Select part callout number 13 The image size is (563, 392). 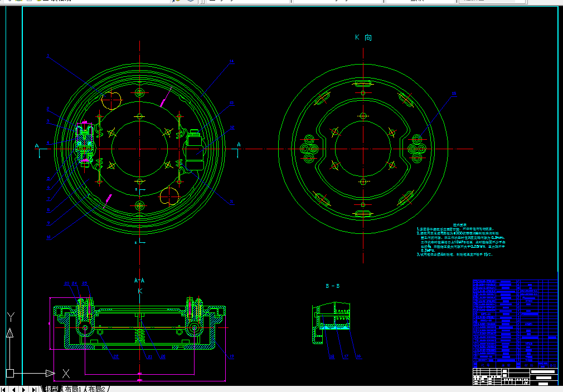click(x=231, y=103)
